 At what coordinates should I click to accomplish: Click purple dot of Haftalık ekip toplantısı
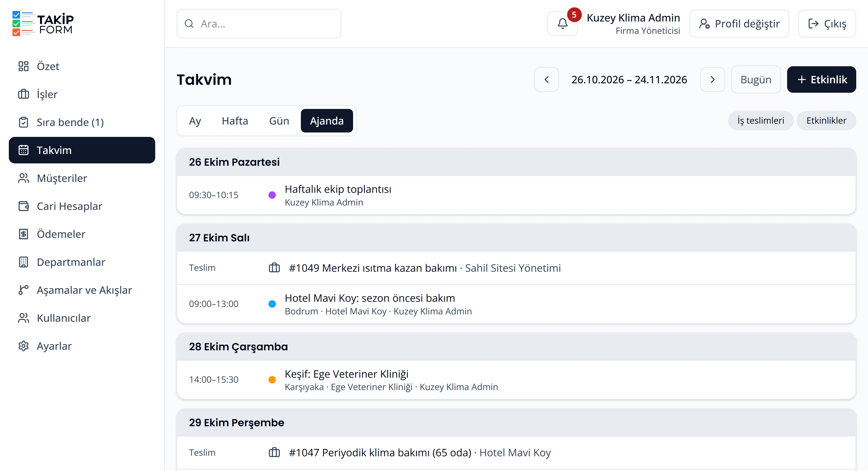click(x=272, y=195)
